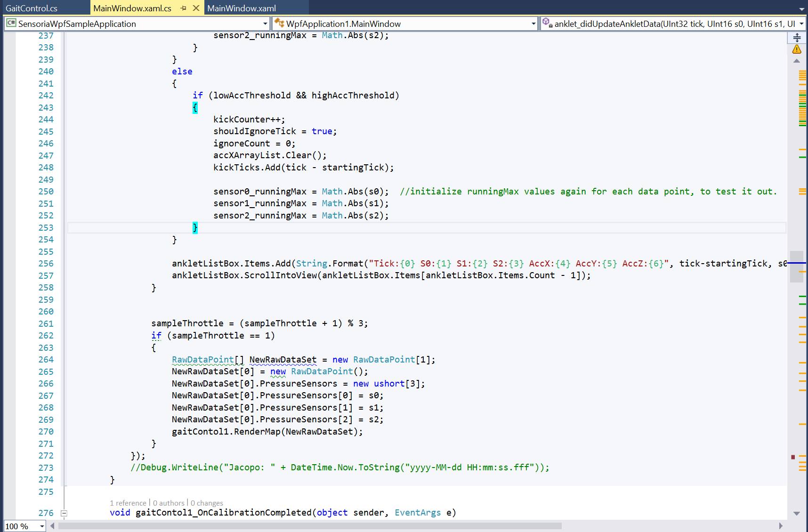The height and width of the screenshot is (532, 808).
Task: Toggle pin on MainWindow.xaml.cs tab
Action: [x=184, y=8]
